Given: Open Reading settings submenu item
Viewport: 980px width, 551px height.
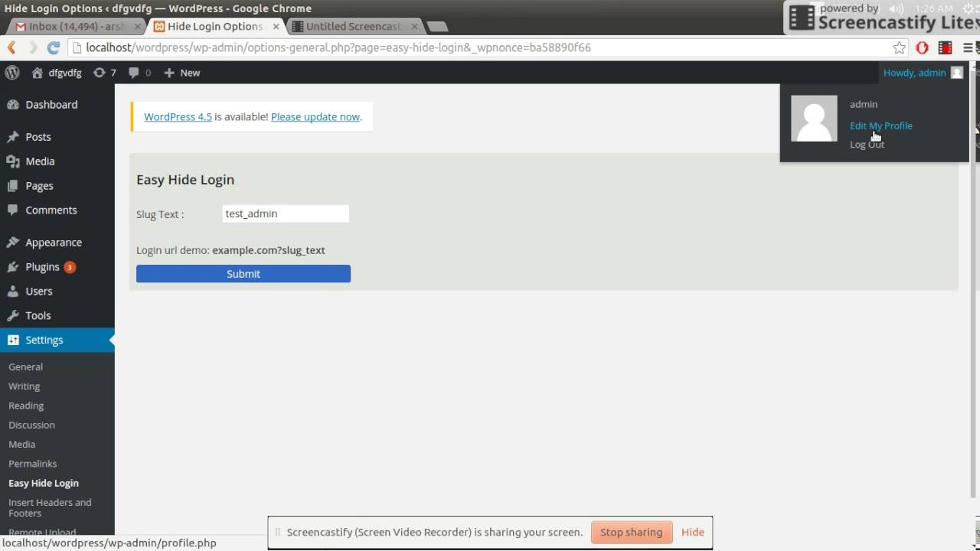Looking at the screenshot, I should 26,406.
